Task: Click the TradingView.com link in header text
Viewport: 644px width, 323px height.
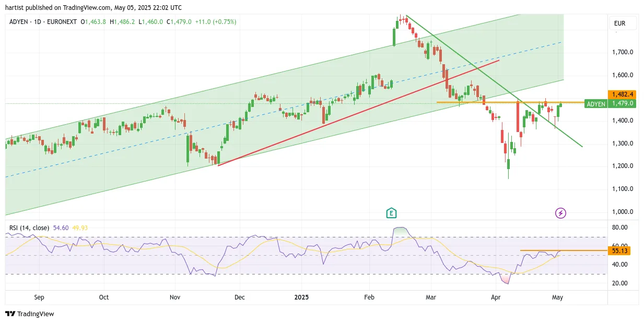Action: 88,8
